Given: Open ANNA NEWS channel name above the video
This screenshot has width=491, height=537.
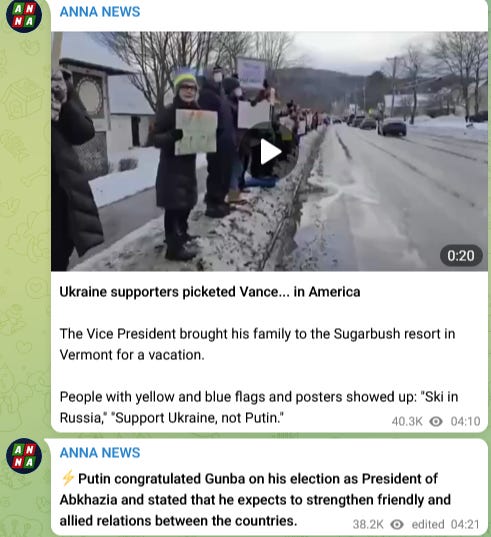Looking at the screenshot, I should coord(100,12).
